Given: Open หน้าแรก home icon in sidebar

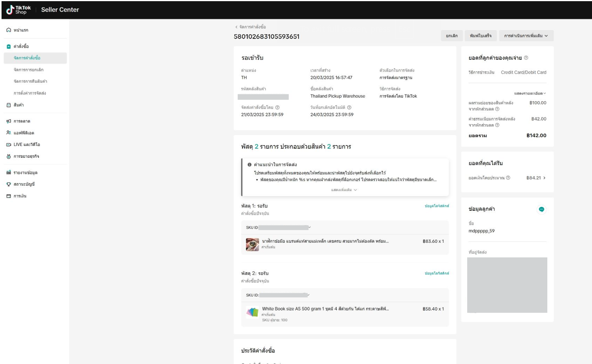Looking at the screenshot, I should 9,30.
